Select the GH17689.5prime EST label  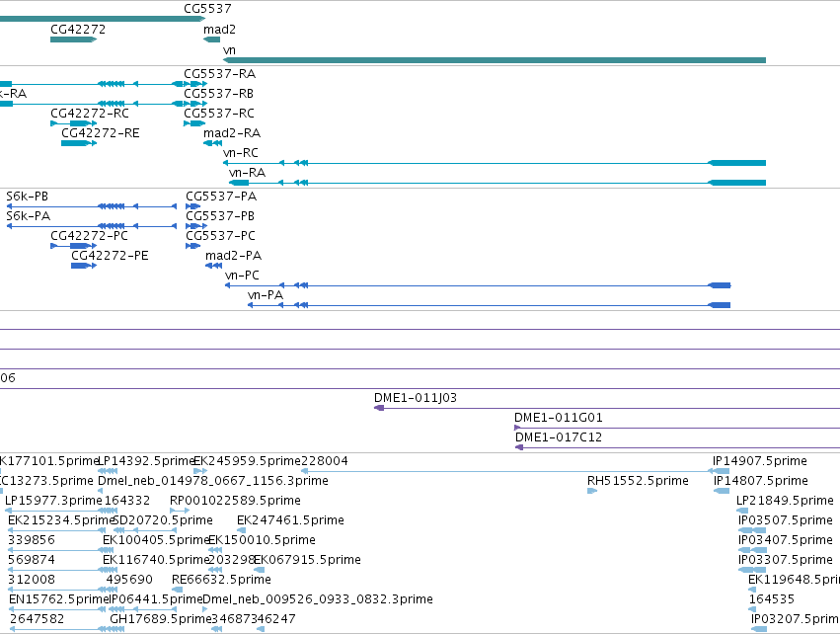click(x=161, y=619)
